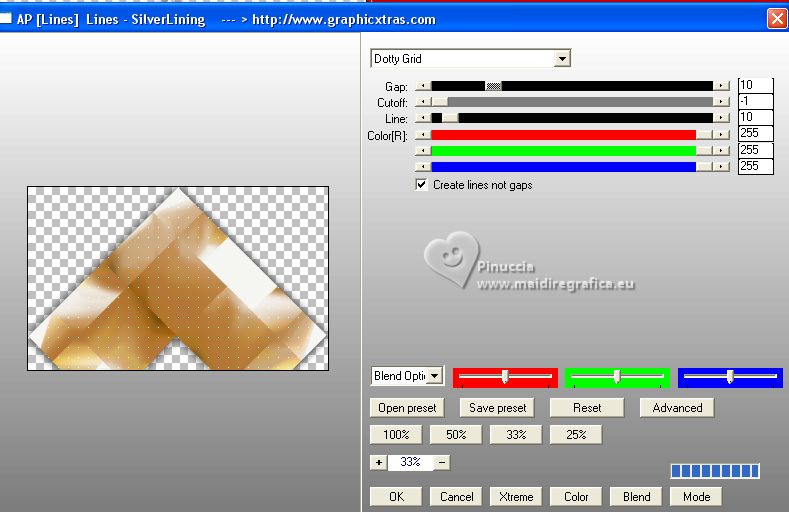Click the green value field 255
This screenshot has width=789, height=512.
[755, 150]
